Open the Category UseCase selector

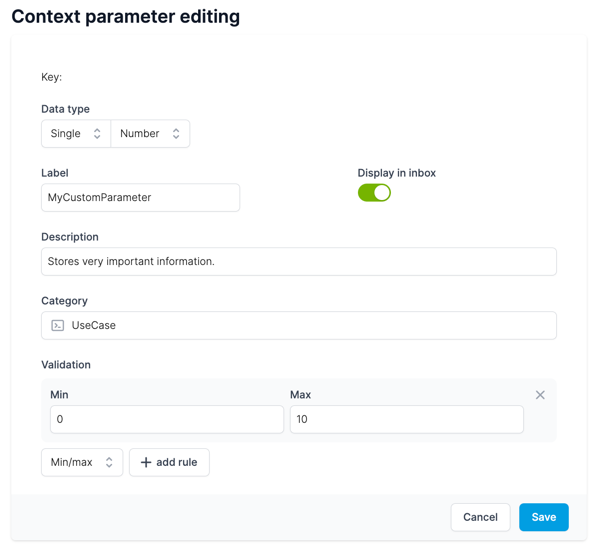pyautogui.click(x=299, y=325)
